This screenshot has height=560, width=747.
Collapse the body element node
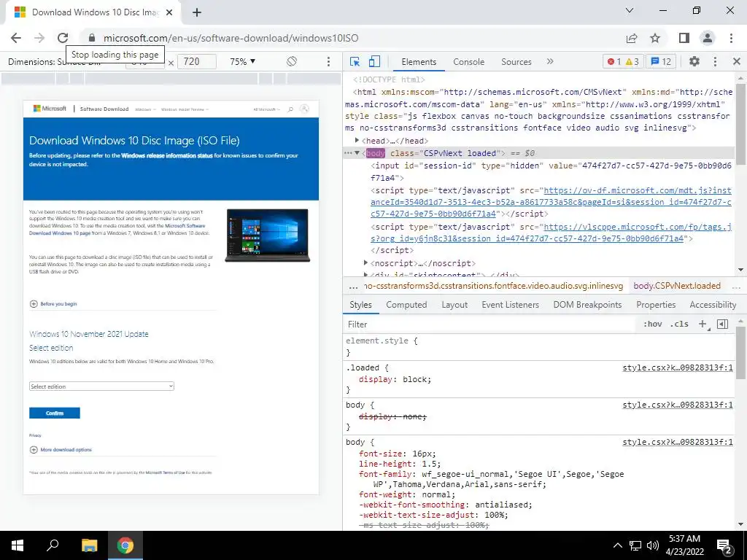pos(357,153)
